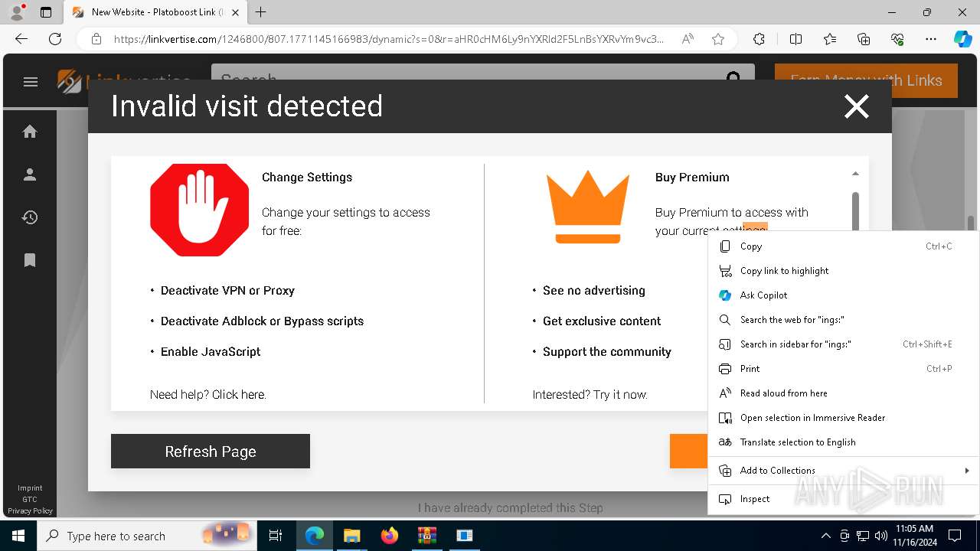The width and height of the screenshot is (980, 551).
Task: Open Task View on taskbar
Action: click(x=276, y=536)
